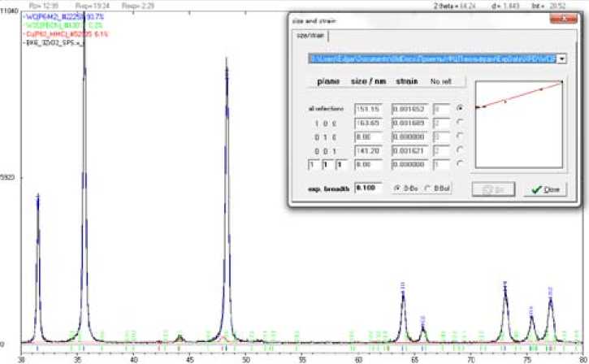Open the file path dropdown arrow
This screenshot has height=364, width=589.
click(x=562, y=59)
